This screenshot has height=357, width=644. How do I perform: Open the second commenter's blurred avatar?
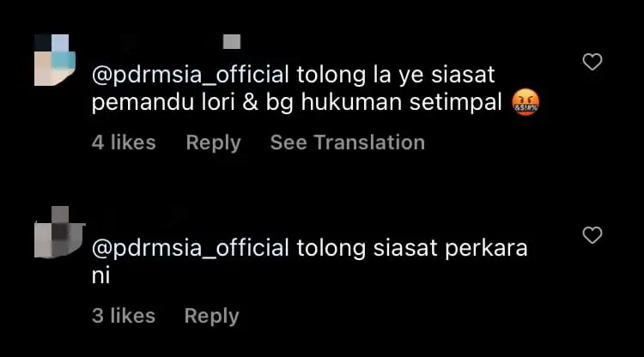(58, 232)
